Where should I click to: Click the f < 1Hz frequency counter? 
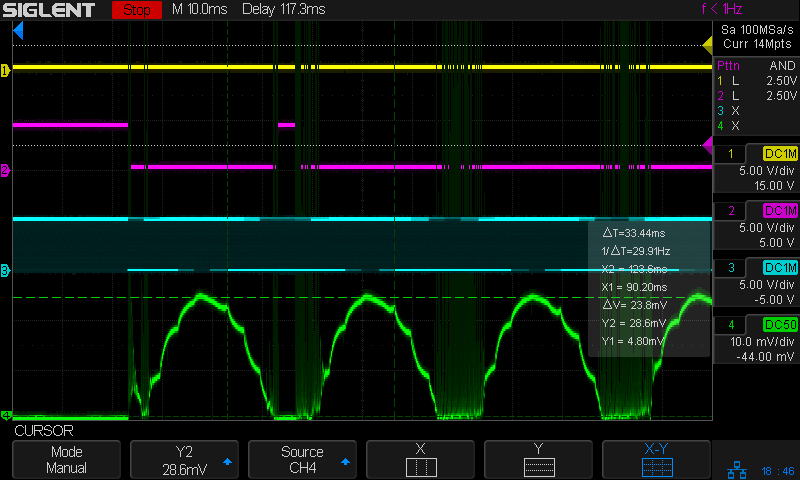721,9
